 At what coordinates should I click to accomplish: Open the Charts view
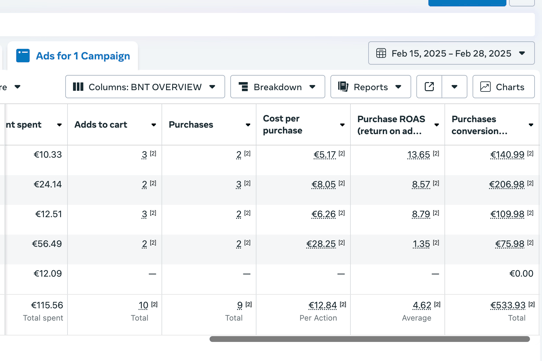(x=503, y=87)
